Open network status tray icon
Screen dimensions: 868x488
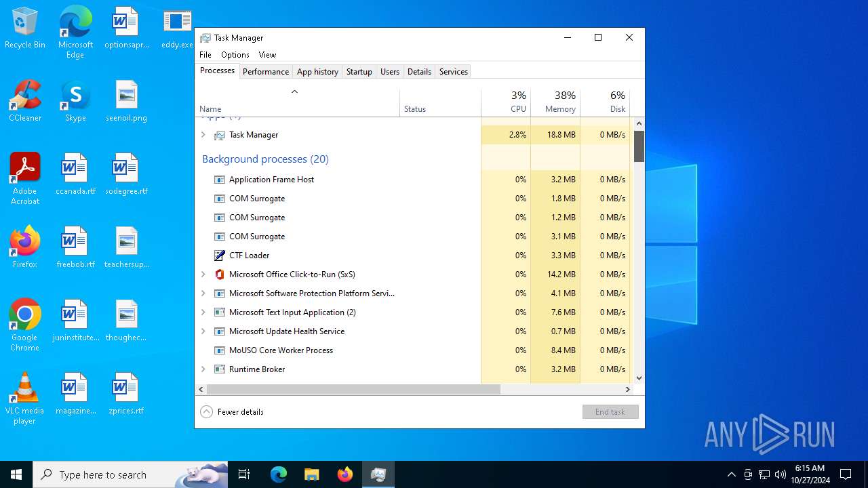(764, 474)
